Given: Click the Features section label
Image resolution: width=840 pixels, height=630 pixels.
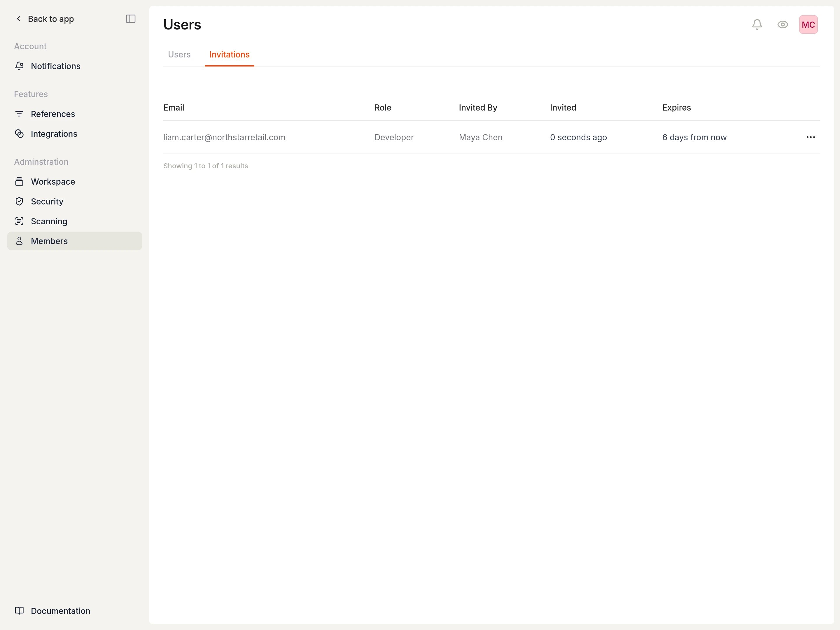Looking at the screenshot, I should coord(31,94).
